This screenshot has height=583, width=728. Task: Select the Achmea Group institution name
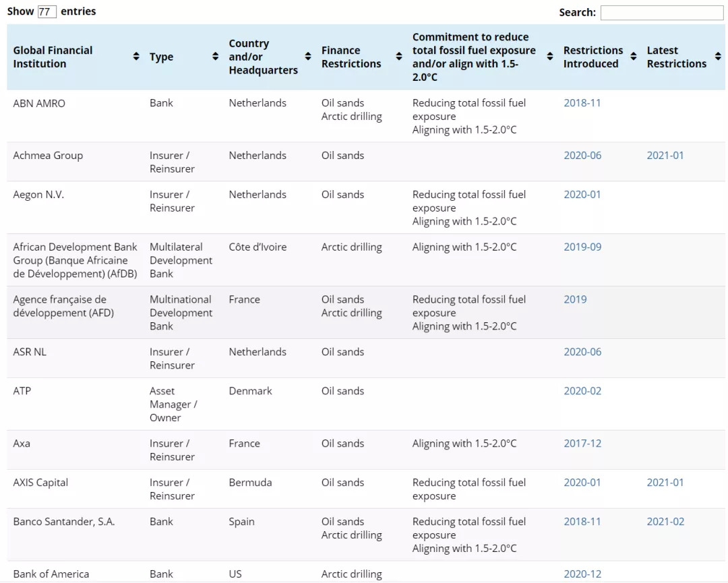[48, 156]
